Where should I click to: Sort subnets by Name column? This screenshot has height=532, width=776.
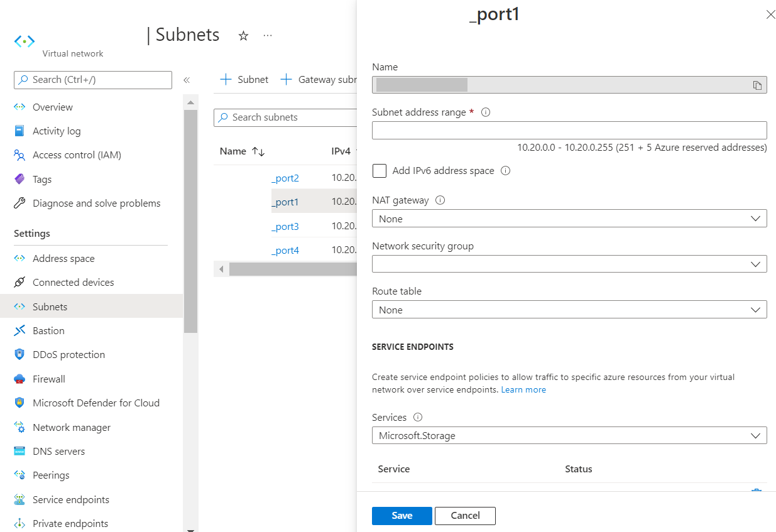click(243, 151)
